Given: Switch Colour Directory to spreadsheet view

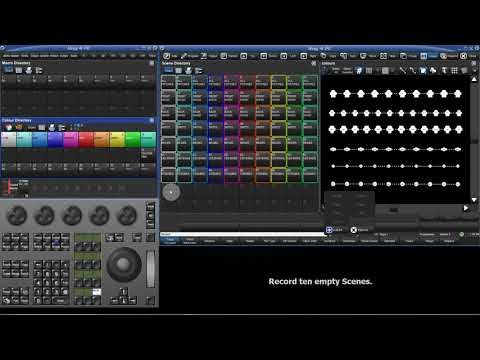Looking at the screenshot, I should click(x=42, y=127).
